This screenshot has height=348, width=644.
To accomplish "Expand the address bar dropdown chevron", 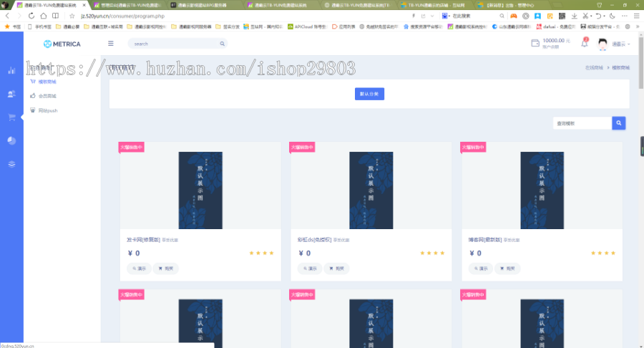I will (432, 16).
